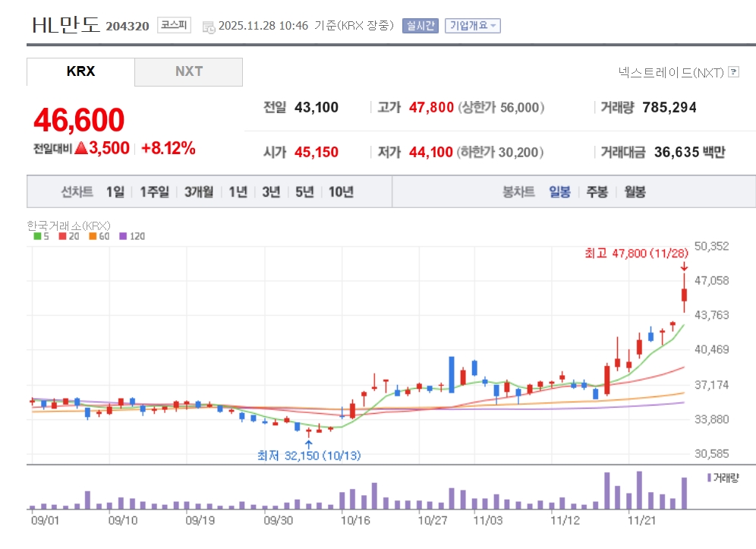The image size is (756, 549).
Task: Click the 코스피 market badge
Action: click(174, 25)
